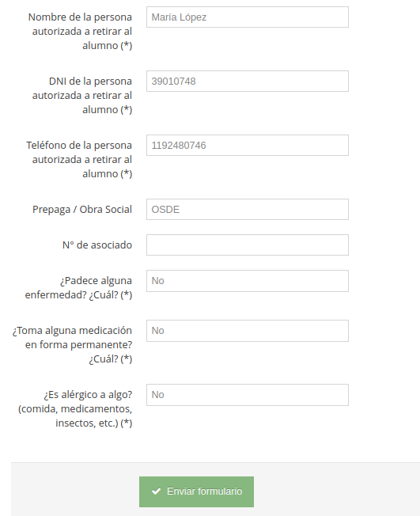Screen dimensions: 420x516
Task: Select the permanent medication answer field
Action: pos(248,331)
